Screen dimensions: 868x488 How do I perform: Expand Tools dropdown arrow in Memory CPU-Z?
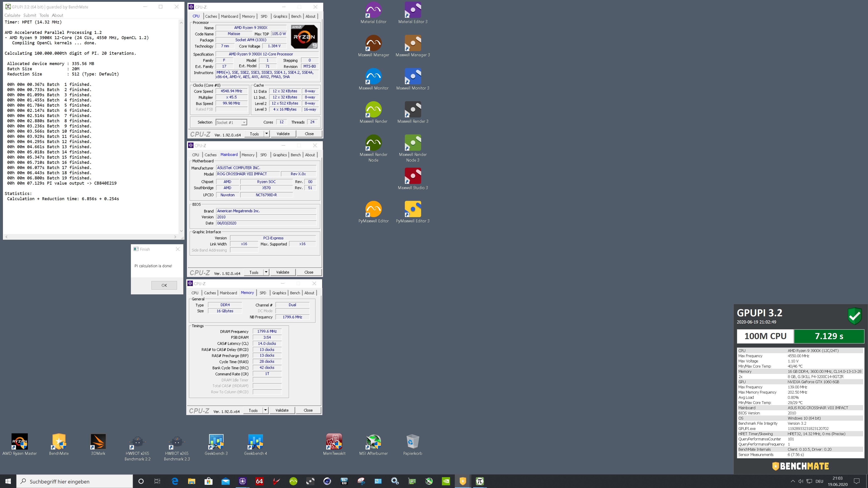[x=265, y=410]
